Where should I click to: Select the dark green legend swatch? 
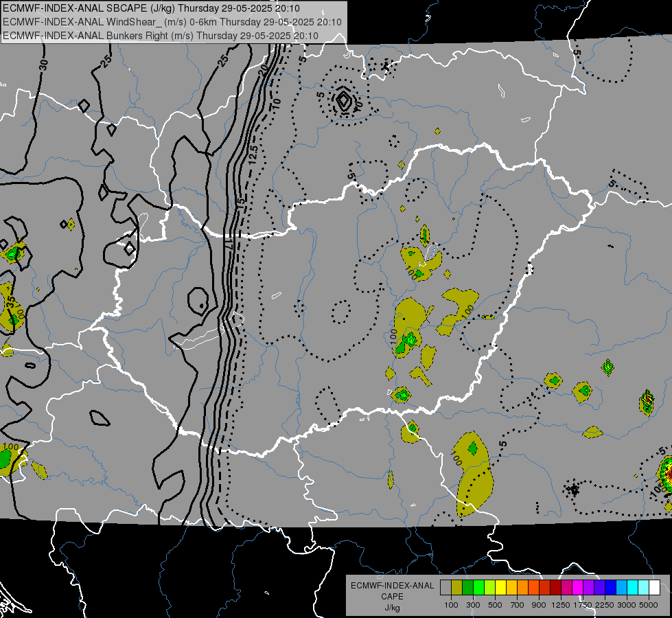coord(467,588)
